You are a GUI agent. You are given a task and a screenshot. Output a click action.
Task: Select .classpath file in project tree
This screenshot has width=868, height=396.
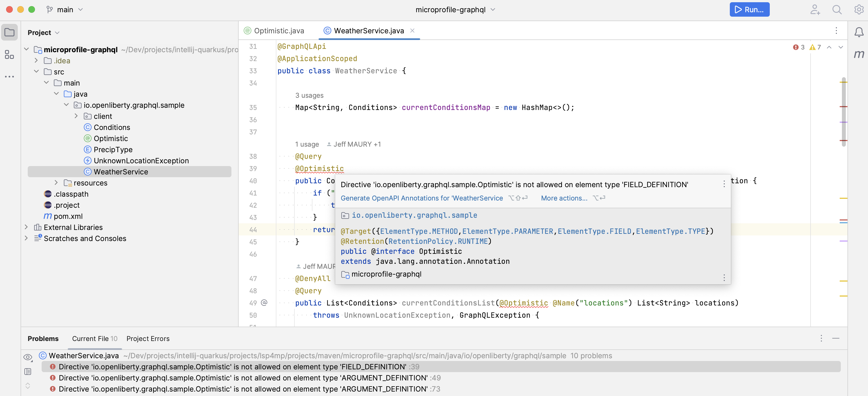pyautogui.click(x=71, y=194)
